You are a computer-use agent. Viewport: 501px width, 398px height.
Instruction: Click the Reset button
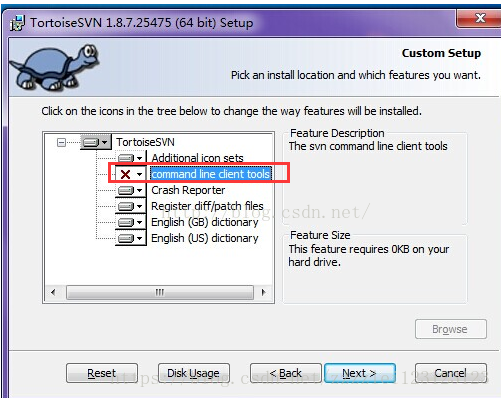pyautogui.click(x=102, y=373)
